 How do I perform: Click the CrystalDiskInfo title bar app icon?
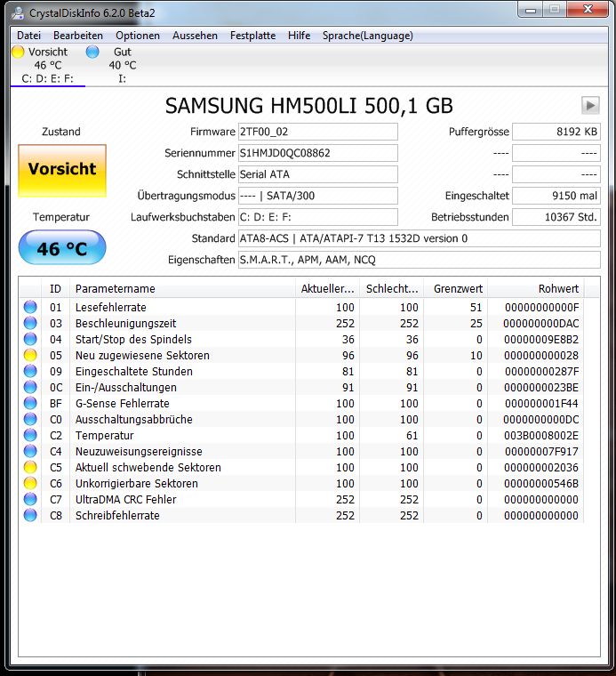(18, 13)
